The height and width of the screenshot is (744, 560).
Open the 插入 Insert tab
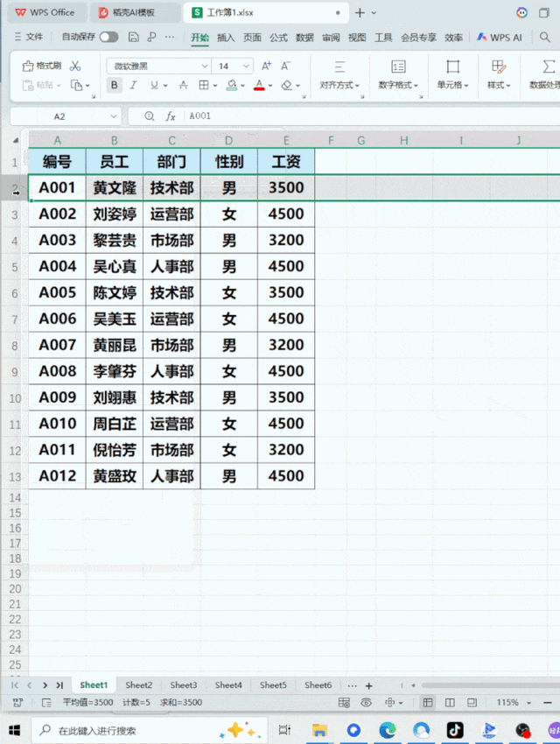pos(226,38)
